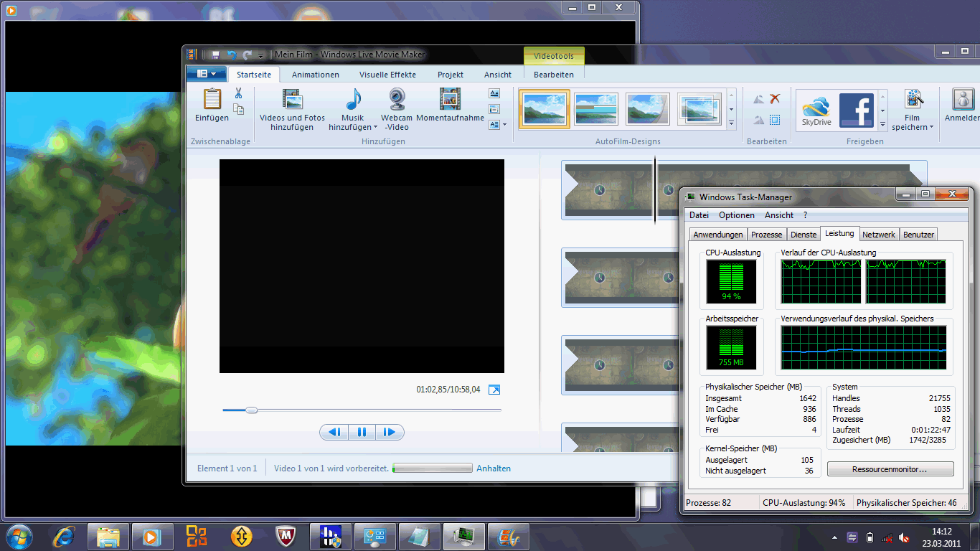Select the stacked-photos AutoFilm design thumbnail
Screen dimensions: 980x551
tap(699, 109)
